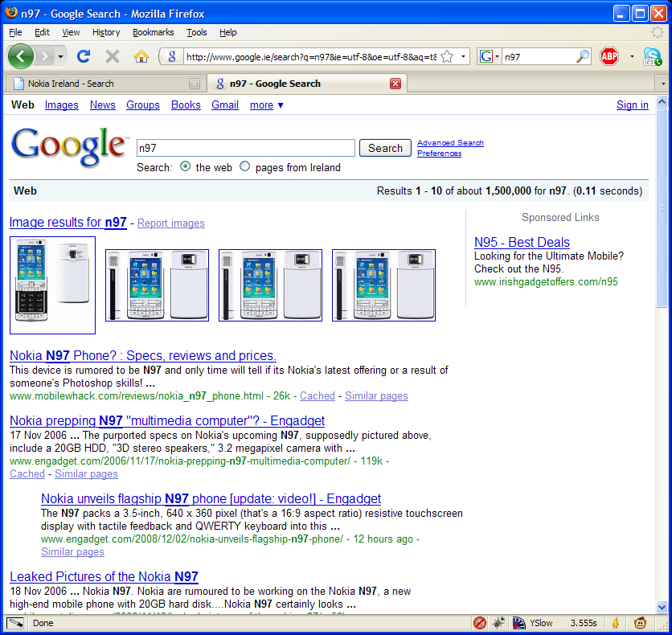This screenshot has width=672, height=635.
Task: Open the Books link
Action: click(x=186, y=105)
